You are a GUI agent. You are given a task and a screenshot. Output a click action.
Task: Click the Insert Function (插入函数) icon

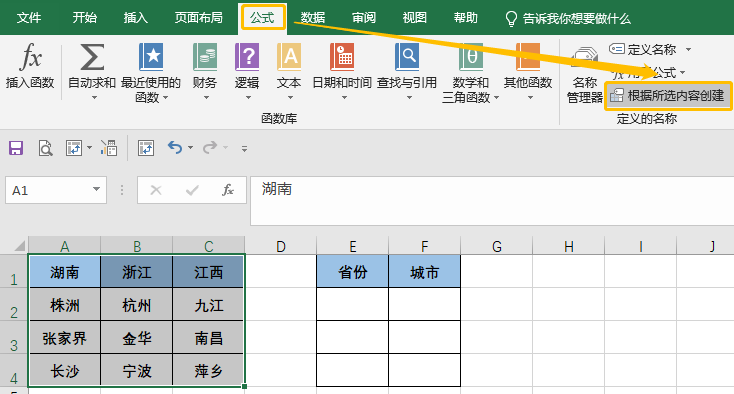tap(31, 57)
